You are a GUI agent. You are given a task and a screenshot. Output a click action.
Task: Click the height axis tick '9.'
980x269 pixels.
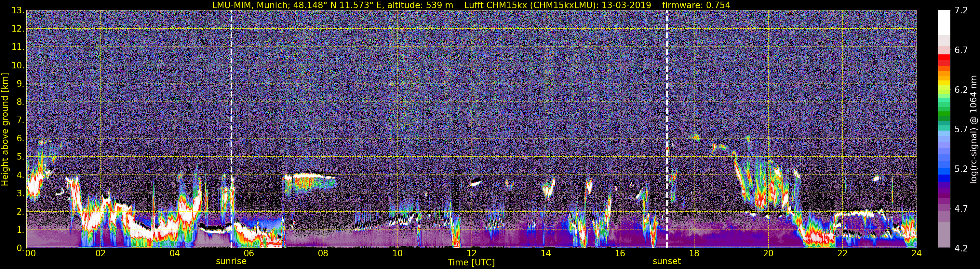pyautogui.click(x=20, y=83)
